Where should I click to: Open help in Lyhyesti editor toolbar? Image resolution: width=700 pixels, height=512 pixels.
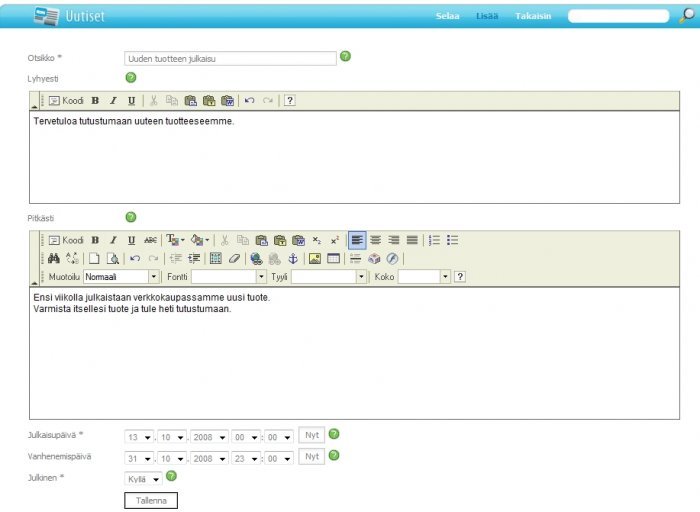click(290, 100)
